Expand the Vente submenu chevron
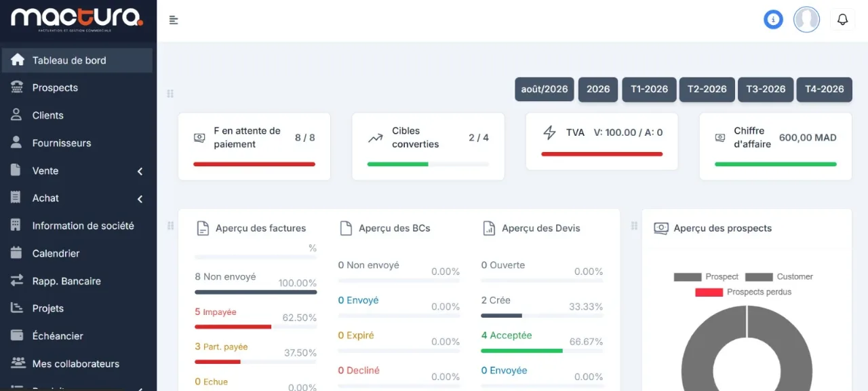 (x=140, y=171)
